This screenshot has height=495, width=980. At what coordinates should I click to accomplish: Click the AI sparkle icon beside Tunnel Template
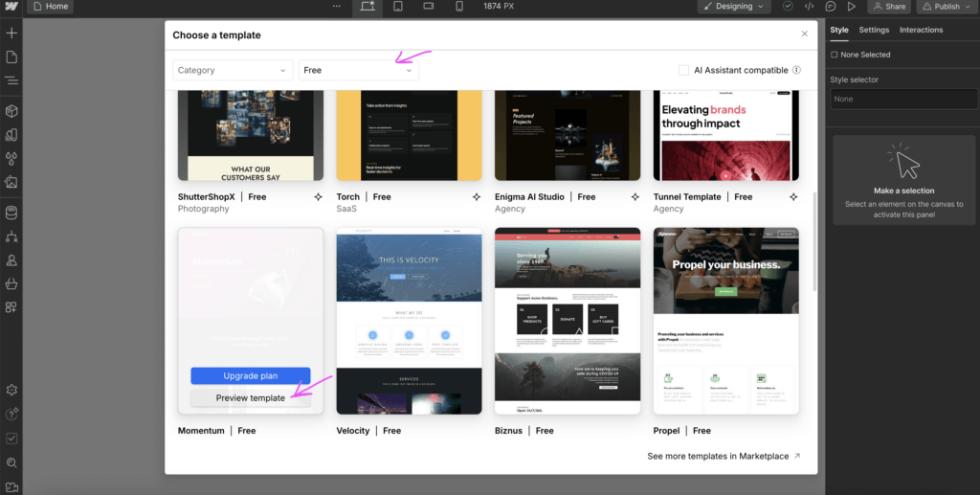(793, 197)
